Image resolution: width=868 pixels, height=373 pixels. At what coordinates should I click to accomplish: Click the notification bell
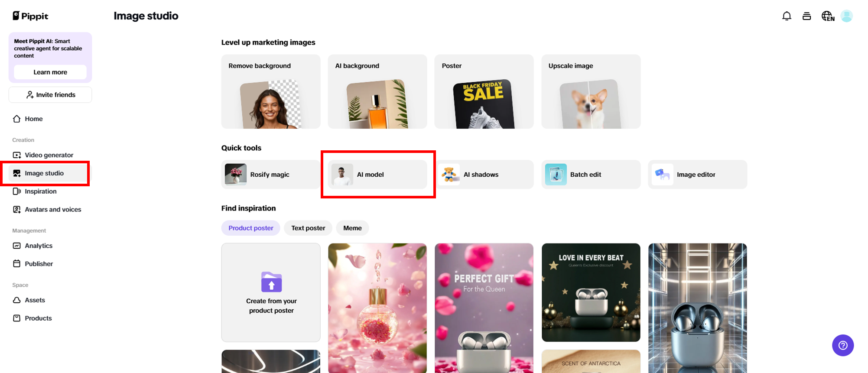[x=787, y=16]
